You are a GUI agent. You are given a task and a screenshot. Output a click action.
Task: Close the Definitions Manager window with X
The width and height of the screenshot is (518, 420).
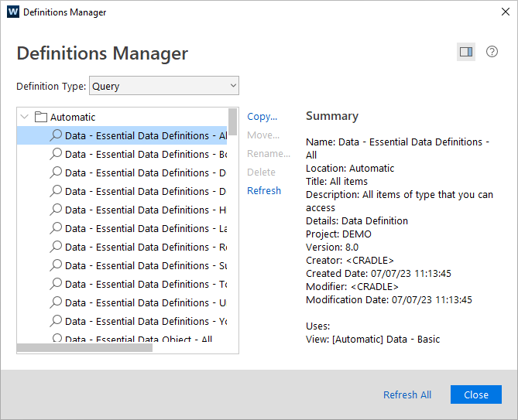505,12
